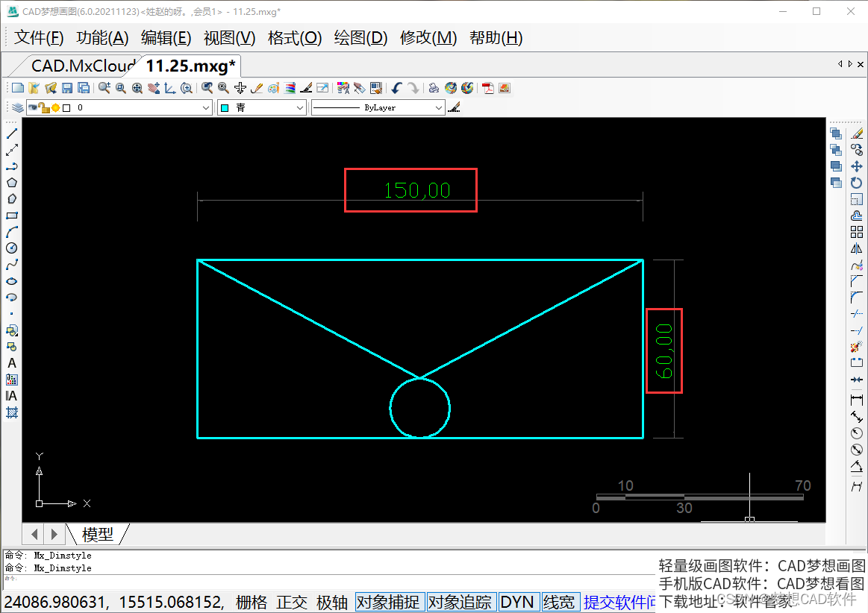Click the 提交软件问 link
Viewport: 868px width, 613px height.
pos(619,602)
